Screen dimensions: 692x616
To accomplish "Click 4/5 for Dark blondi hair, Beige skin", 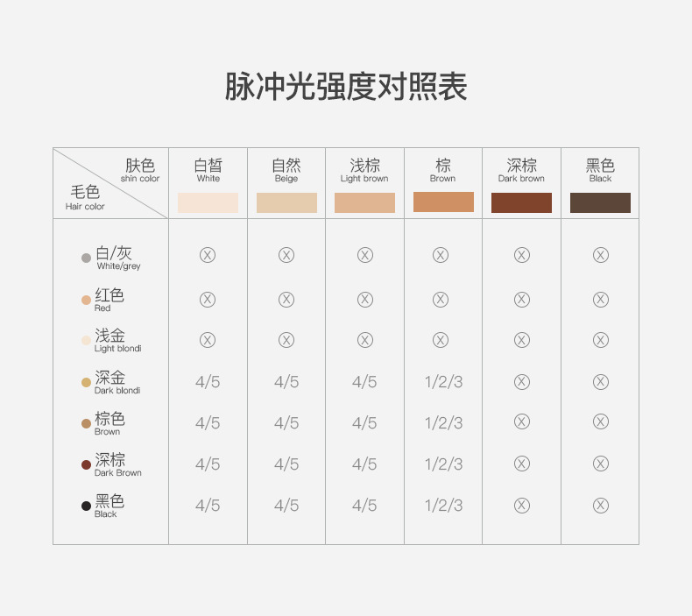I will [x=286, y=382].
